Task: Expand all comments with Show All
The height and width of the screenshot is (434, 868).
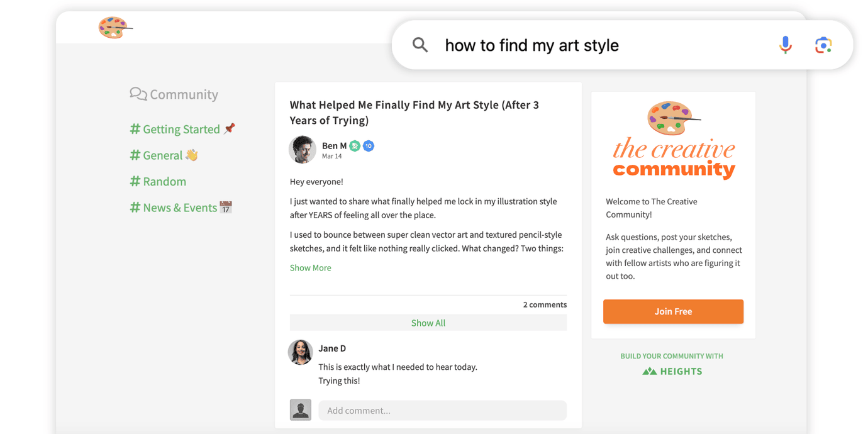Action: [x=428, y=323]
